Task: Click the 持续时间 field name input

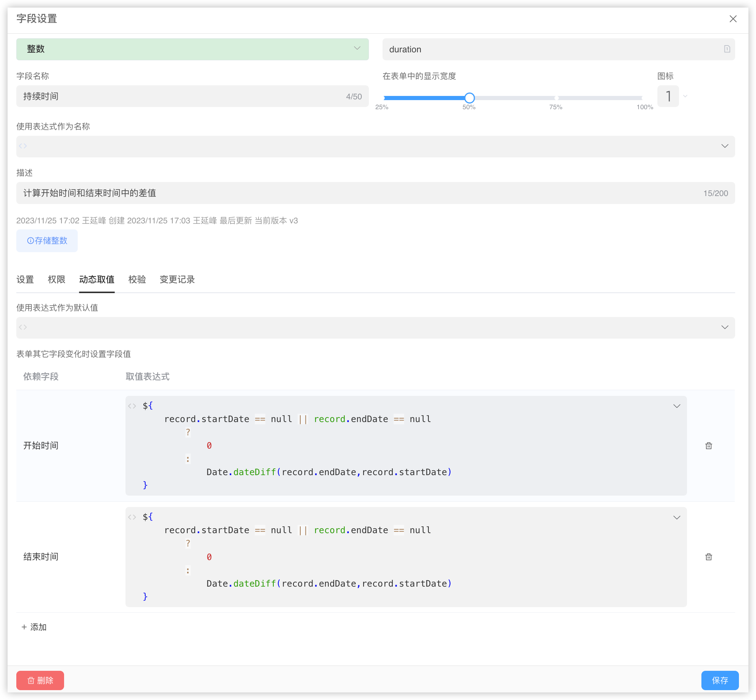Action: pyautogui.click(x=182, y=96)
